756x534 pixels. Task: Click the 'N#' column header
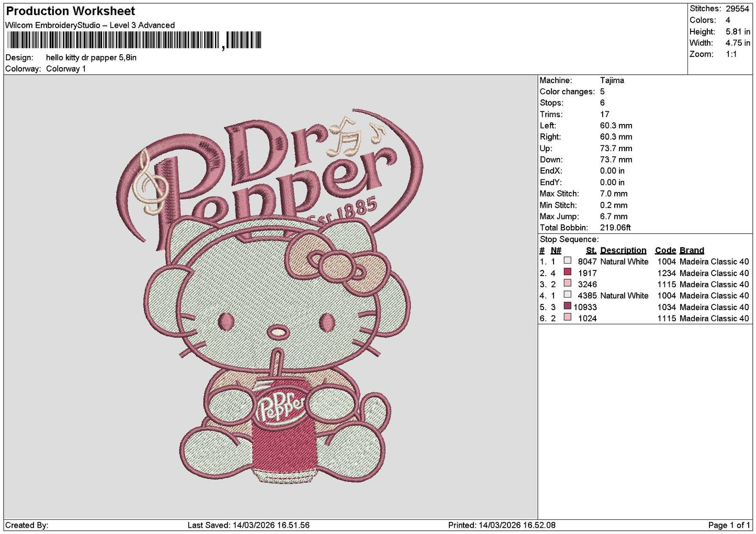coord(556,251)
